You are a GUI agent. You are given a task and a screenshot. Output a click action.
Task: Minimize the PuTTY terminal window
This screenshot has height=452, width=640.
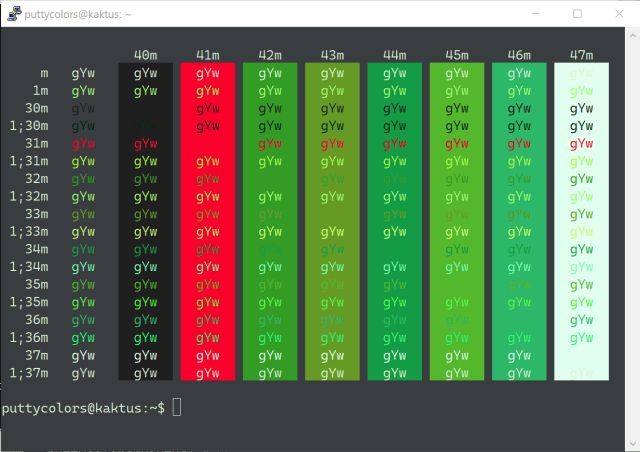(x=530, y=14)
